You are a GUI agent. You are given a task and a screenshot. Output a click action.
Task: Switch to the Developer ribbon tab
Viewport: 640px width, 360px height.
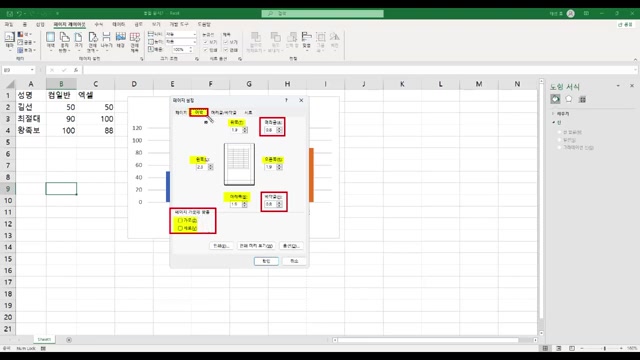[x=179, y=24]
